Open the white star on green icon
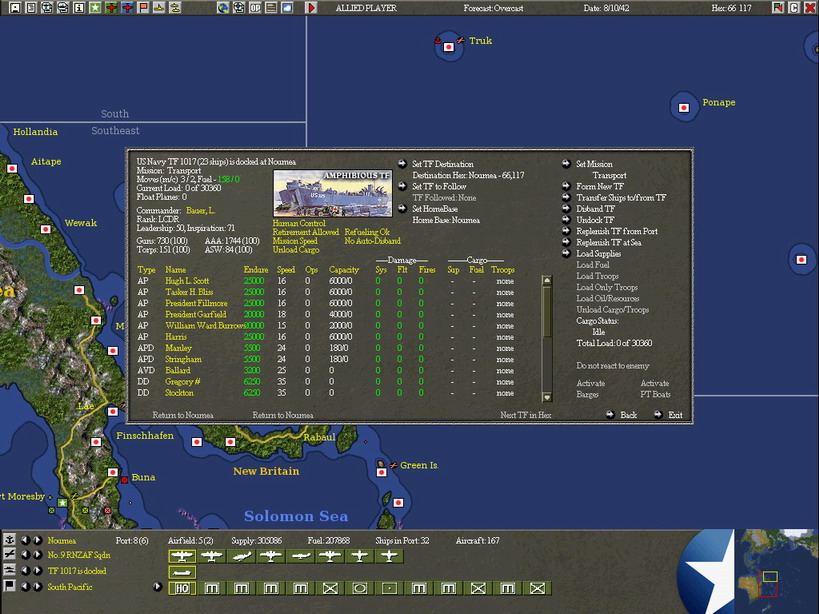Image resolution: width=819 pixels, height=614 pixels. [x=95, y=8]
